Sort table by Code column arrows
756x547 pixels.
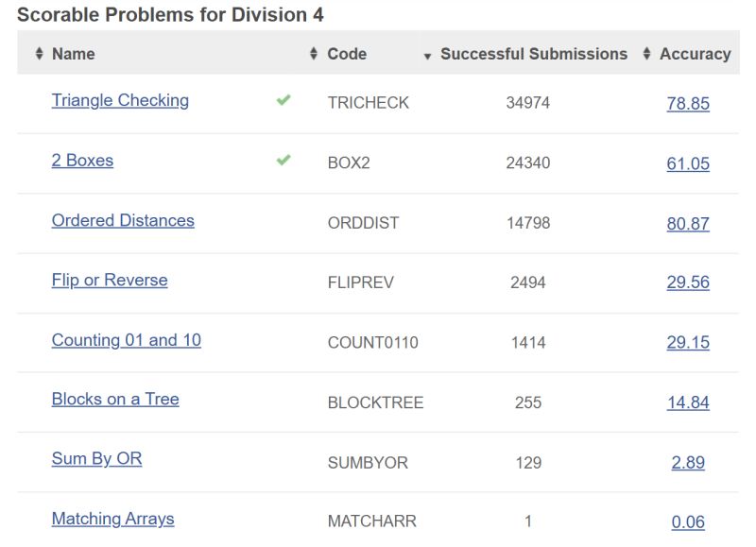click(x=314, y=55)
